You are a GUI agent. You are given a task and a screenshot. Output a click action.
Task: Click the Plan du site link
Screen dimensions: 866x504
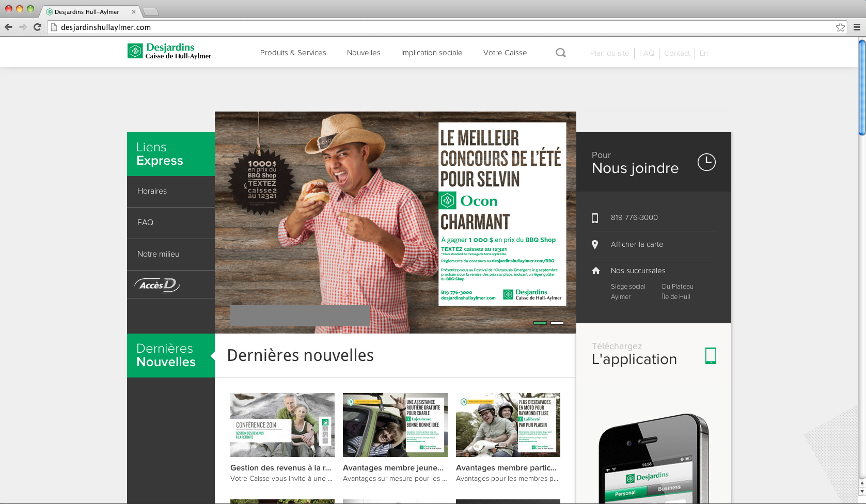click(x=609, y=53)
